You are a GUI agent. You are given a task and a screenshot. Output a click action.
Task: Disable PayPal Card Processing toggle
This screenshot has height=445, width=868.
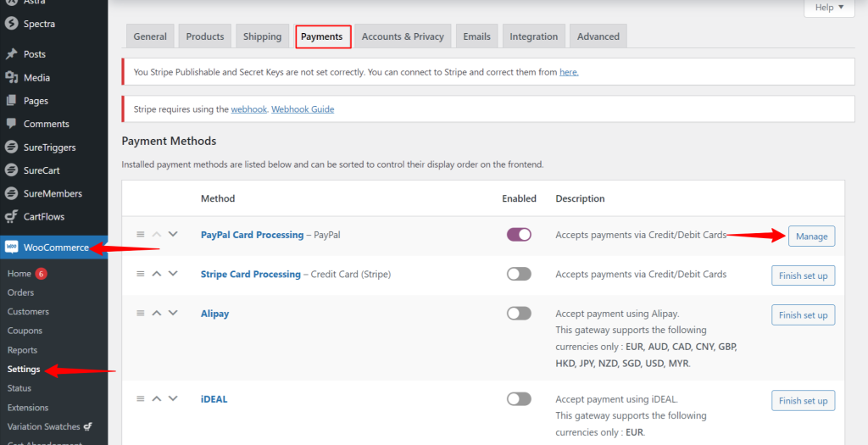[519, 235]
